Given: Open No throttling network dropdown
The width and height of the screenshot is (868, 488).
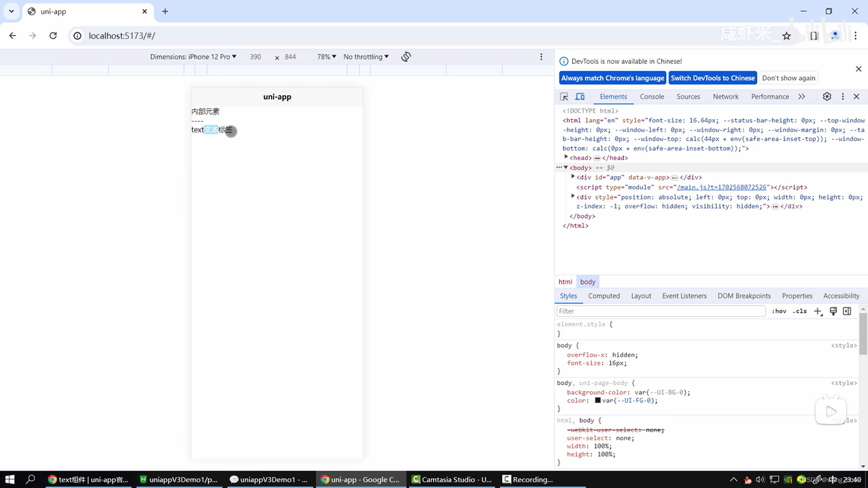Looking at the screenshot, I should point(365,56).
